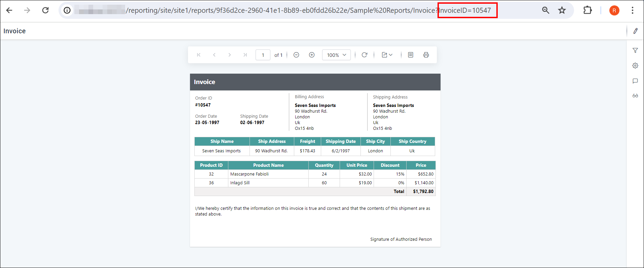644x268 pixels.
Task: Open the filter parameters panel icon
Action: pos(635,50)
